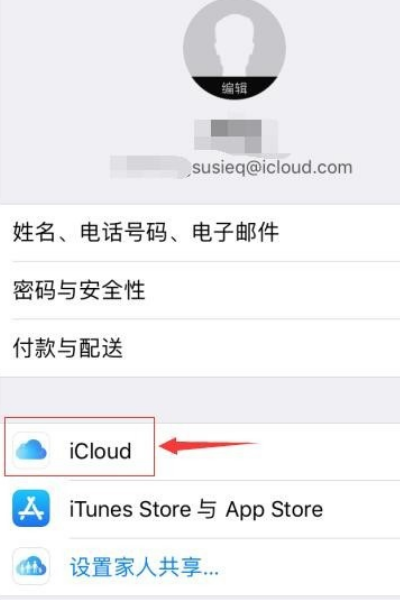Viewport: 400px width, 600px height.
Task: Open iTunes Store 与 App Store settings
Action: tap(200, 509)
